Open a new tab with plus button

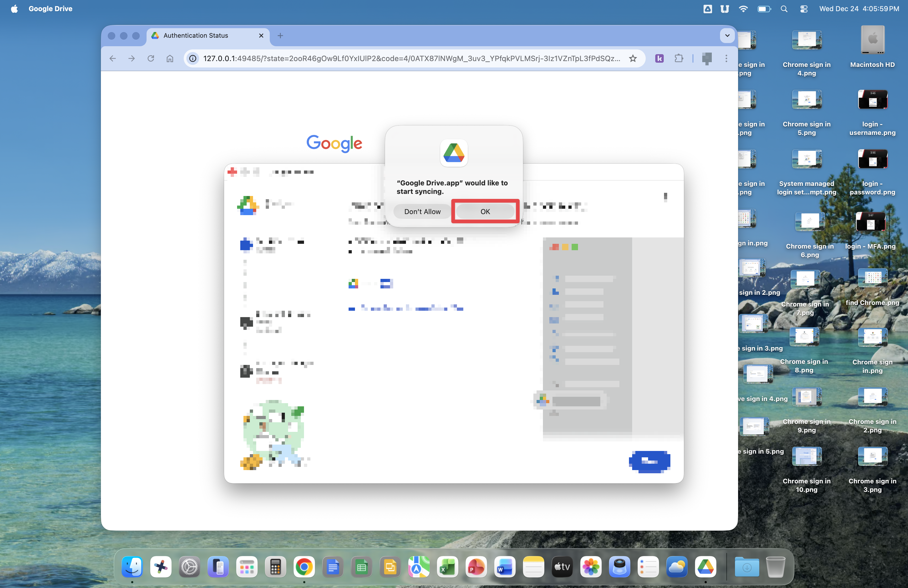280,36
